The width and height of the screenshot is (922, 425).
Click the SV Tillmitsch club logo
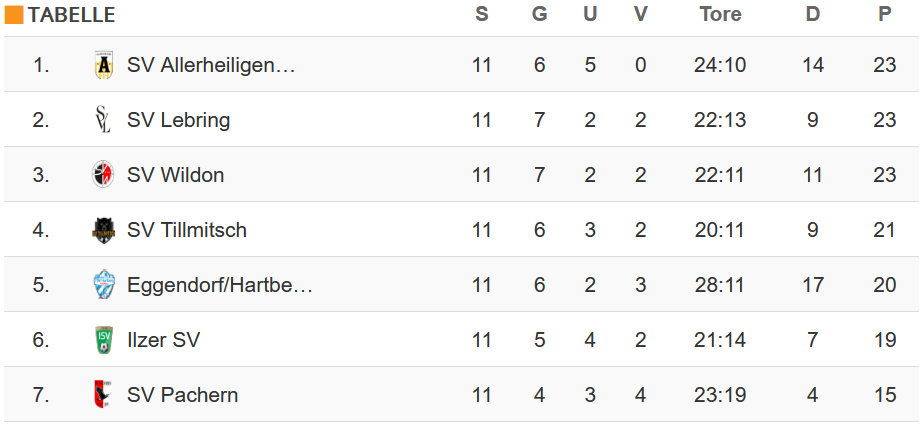[103, 230]
